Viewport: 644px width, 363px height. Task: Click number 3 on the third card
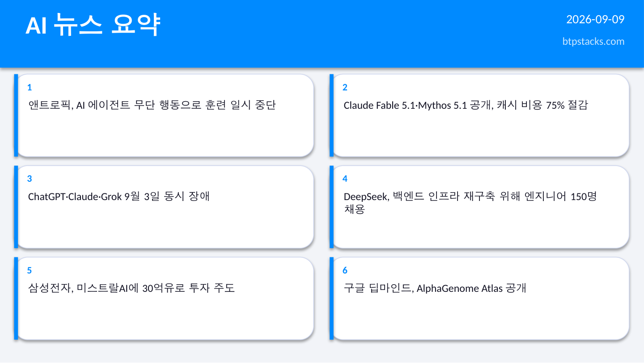click(x=30, y=179)
